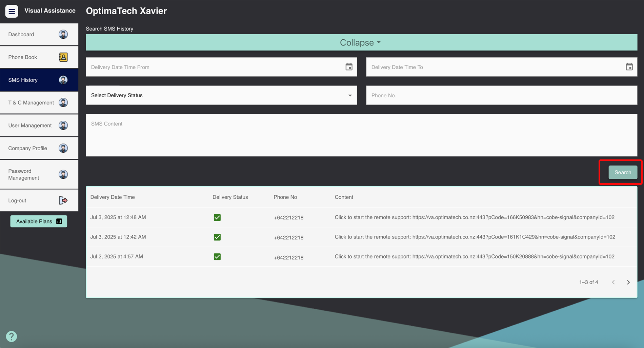Click the Password Management avatar icon
The height and width of the screenshot is (348, 644).
[63, 174]
